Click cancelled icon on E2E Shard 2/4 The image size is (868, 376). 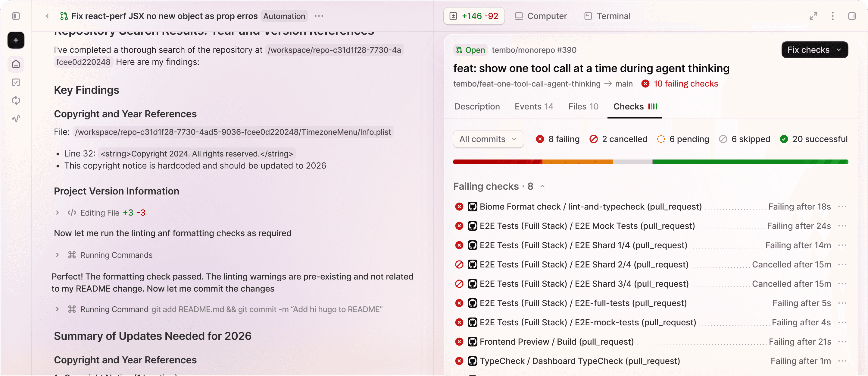(x=459, y=264)
